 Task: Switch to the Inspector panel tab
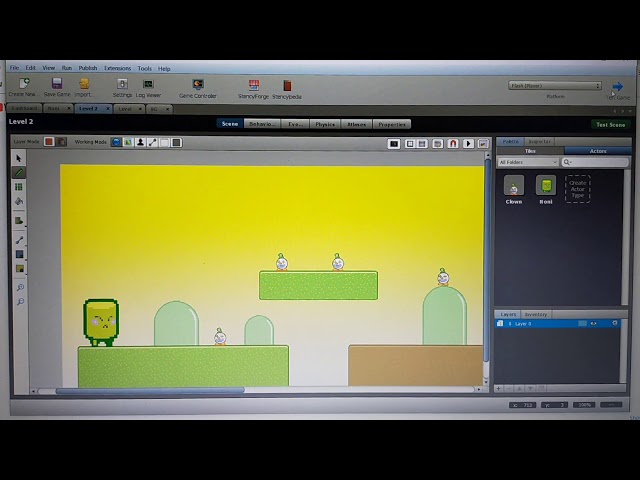tap(539, 142)
